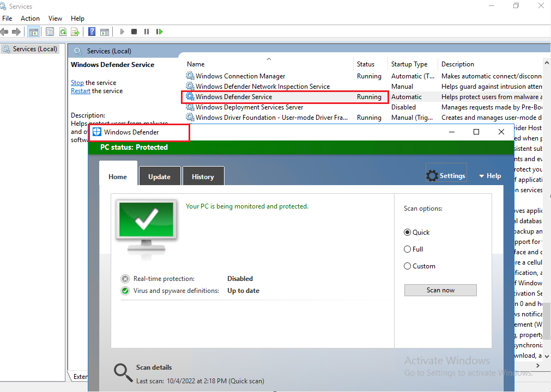Open Properties toolbar icon in Services

[x=50, y=32]
